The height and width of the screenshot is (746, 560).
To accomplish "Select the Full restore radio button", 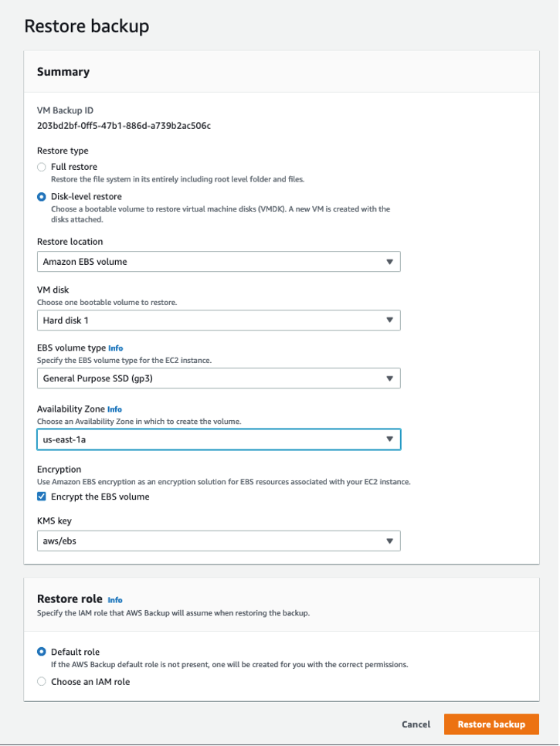I will 42,167.
